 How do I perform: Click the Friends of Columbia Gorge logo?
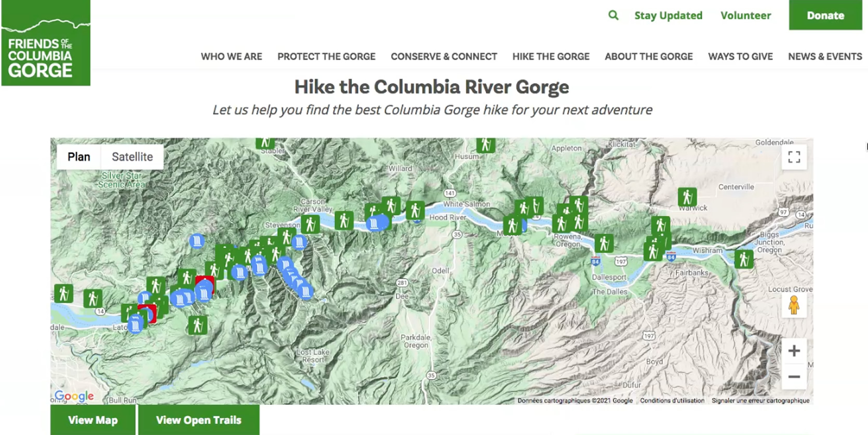pos(46,43)
